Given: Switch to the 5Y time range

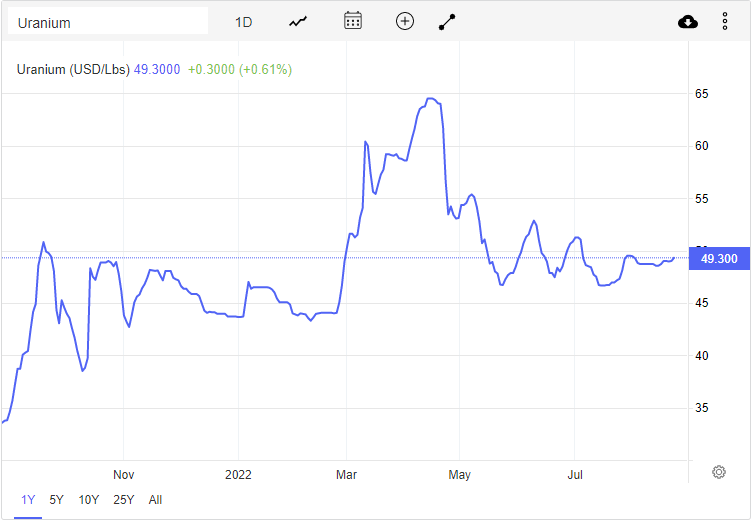Looking at the screenshot, I should point(56,500).
